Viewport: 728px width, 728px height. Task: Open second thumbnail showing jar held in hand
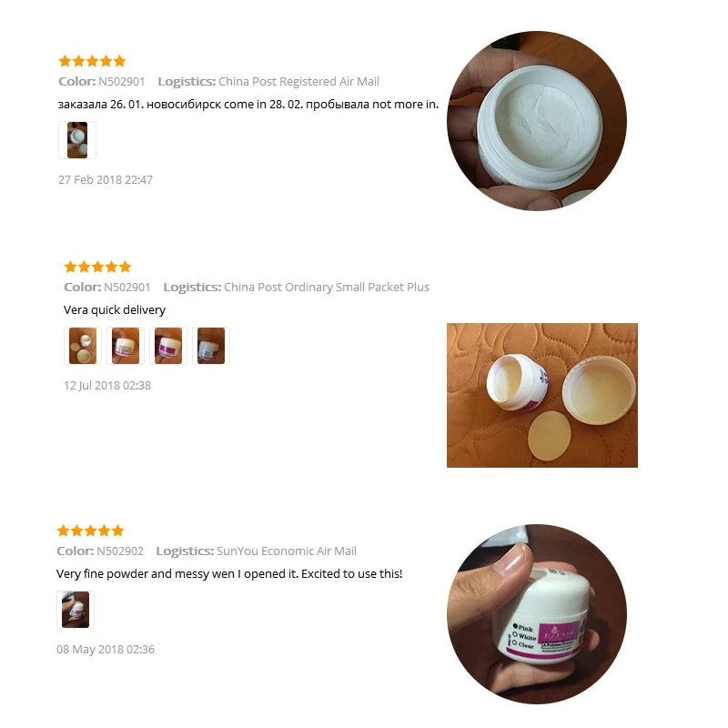pyautogui.click(x=126, y=346)
